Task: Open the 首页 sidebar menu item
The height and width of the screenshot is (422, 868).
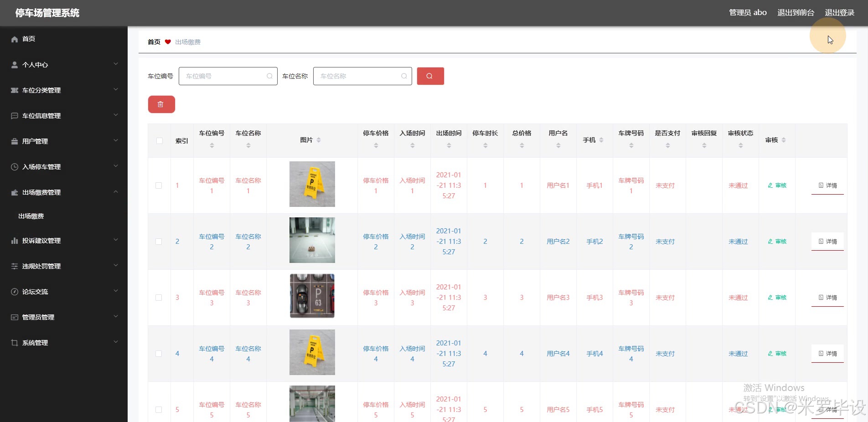Action: [x=64, y=39]
